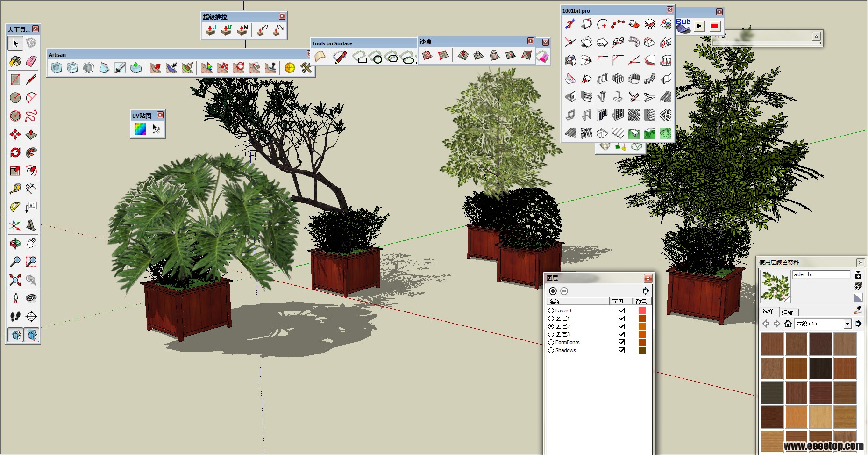Choose the Push/Pull tool
This screenshot has width=868, height=455.
coord(31,135)
